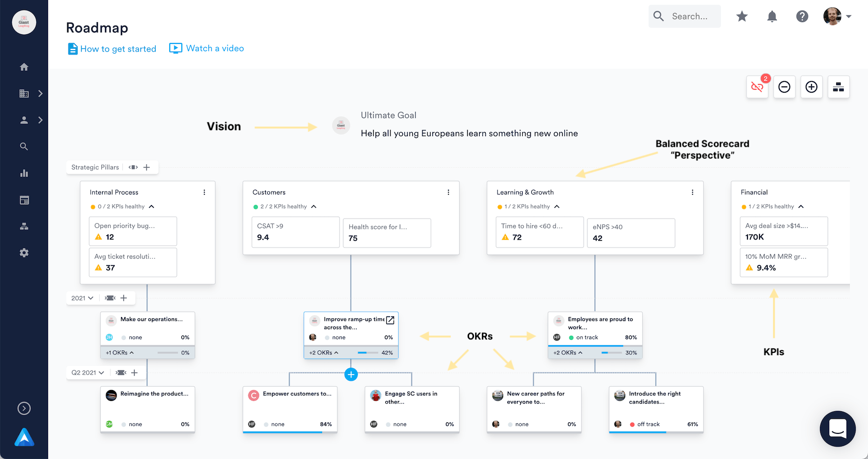The height and width of the screenshot is (459, 868).
Task: Open the unlinked items panel with badge 2
Action: point(757,87)
